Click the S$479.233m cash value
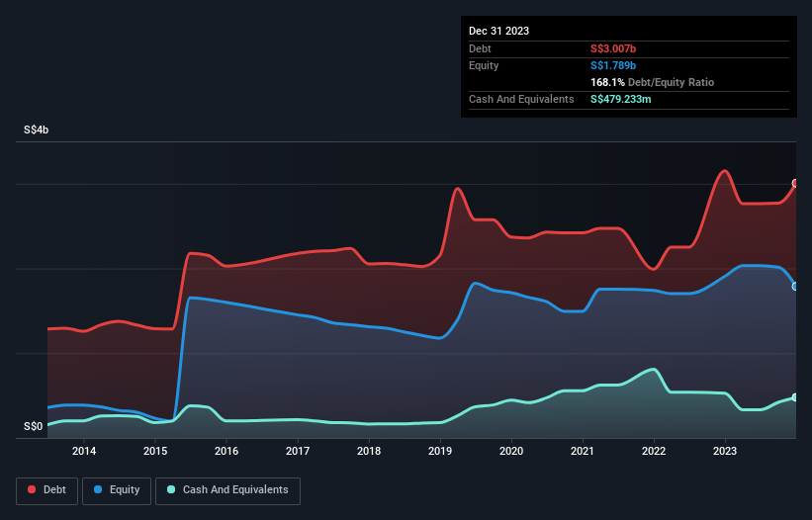812x520 pixels. tap(621, 99)
